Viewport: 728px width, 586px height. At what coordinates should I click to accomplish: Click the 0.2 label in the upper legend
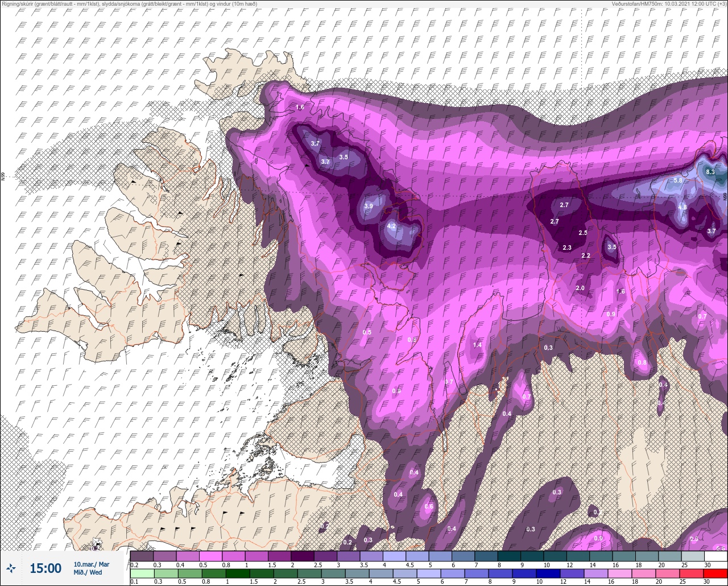point(134,564)
